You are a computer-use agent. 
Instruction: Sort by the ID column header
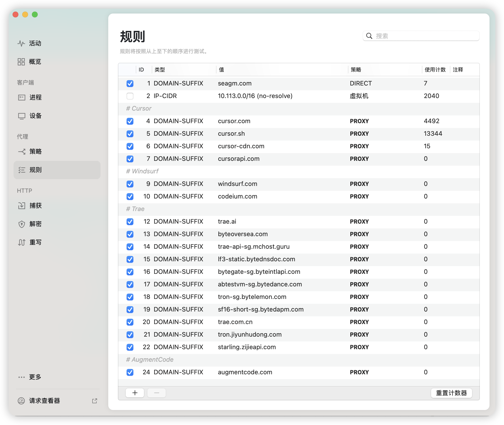click(144, 70)
